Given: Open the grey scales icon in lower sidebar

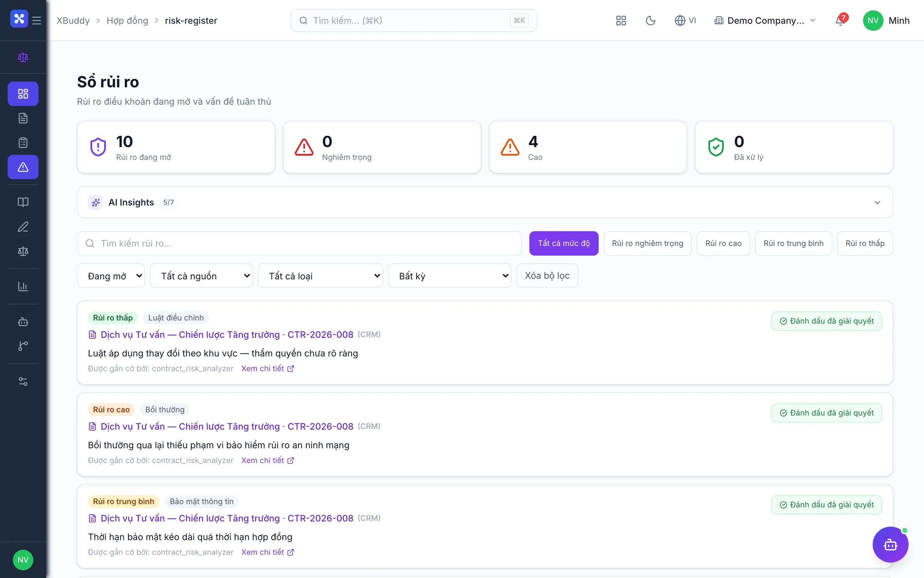Looking at the screenshot, I should (23, 251).
